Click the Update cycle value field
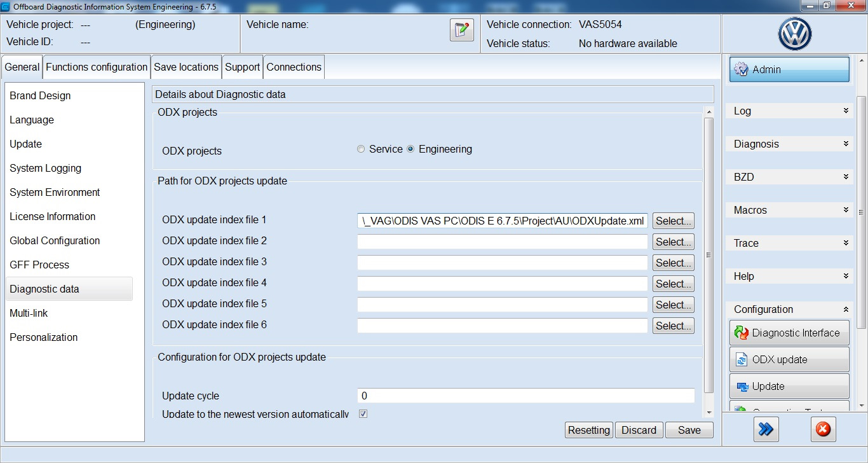868x463 pixels. [526, 396]
